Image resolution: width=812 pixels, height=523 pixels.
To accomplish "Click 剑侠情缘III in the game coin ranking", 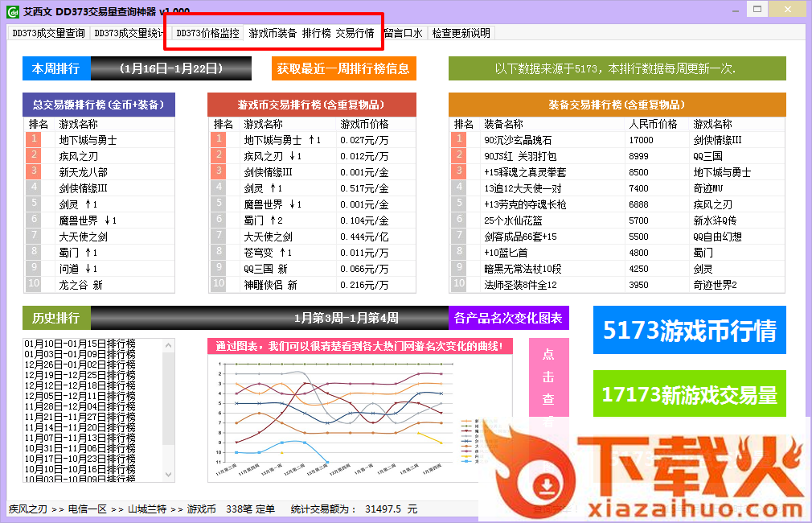I will [269, 172].
